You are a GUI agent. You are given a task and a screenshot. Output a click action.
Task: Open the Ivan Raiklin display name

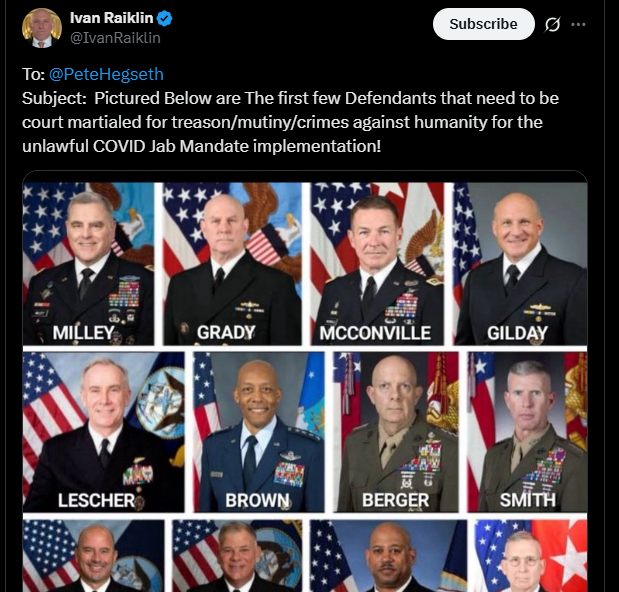(111, 18)
